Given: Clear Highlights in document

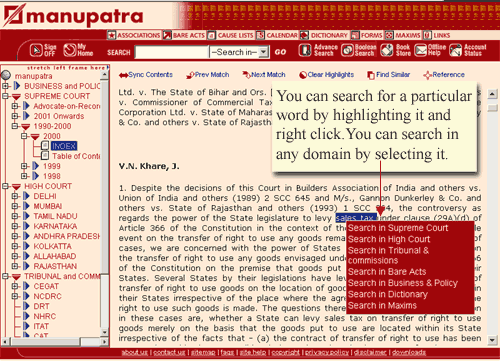Looking at the screenshot, I should [326, 75].
